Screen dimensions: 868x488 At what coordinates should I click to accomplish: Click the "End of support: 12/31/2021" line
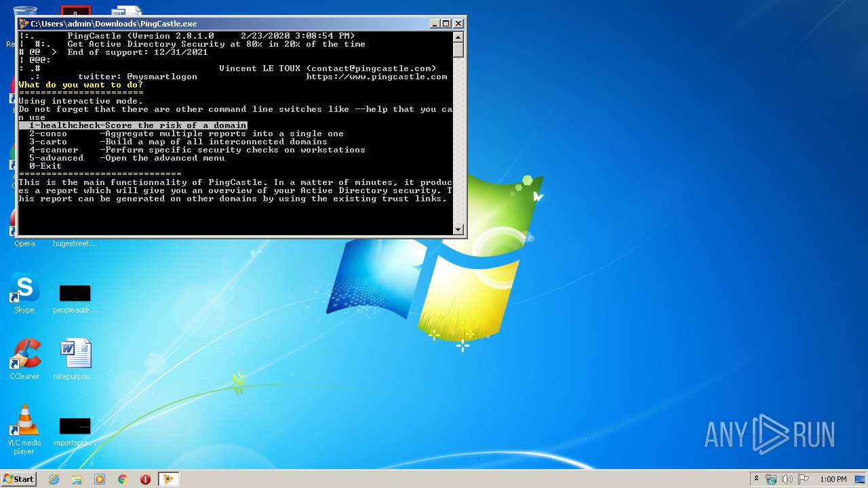pos(138,52)
